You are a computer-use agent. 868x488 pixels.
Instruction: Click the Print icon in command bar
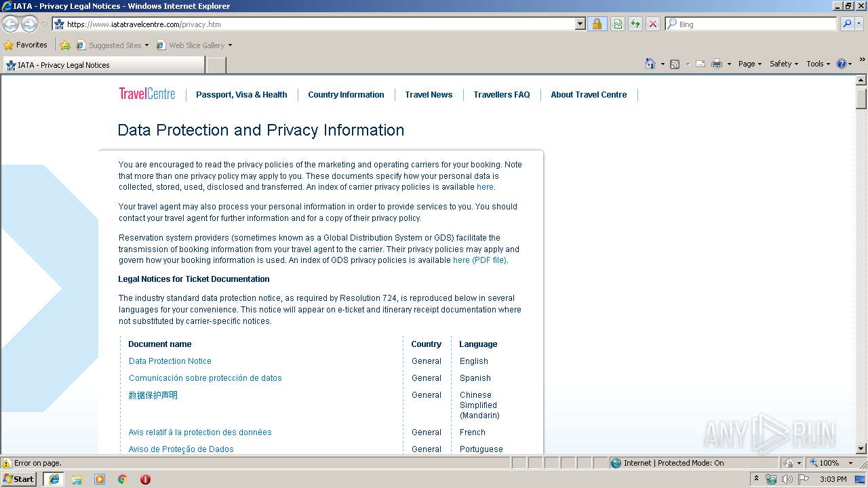pos(717,64)
